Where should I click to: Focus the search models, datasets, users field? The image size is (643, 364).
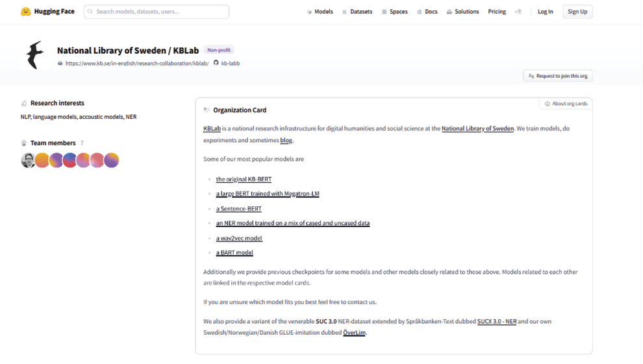pyautogui.click(x=157, y=12)
